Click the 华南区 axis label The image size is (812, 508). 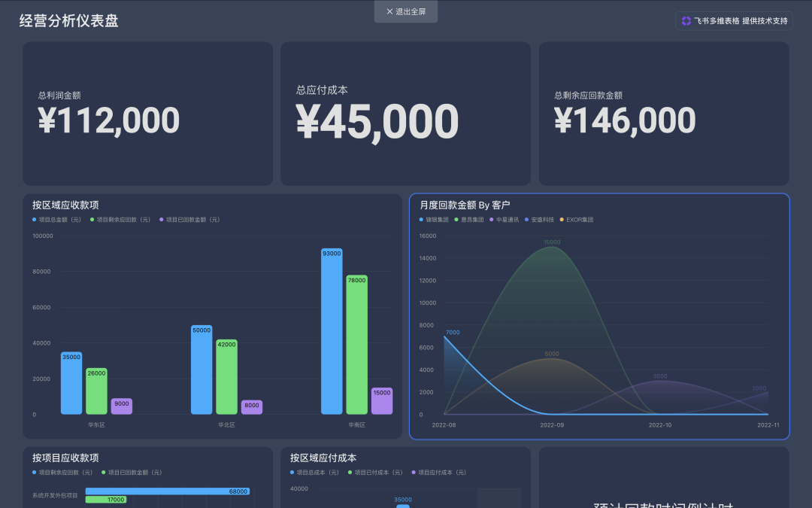click(x=357, y=425)
